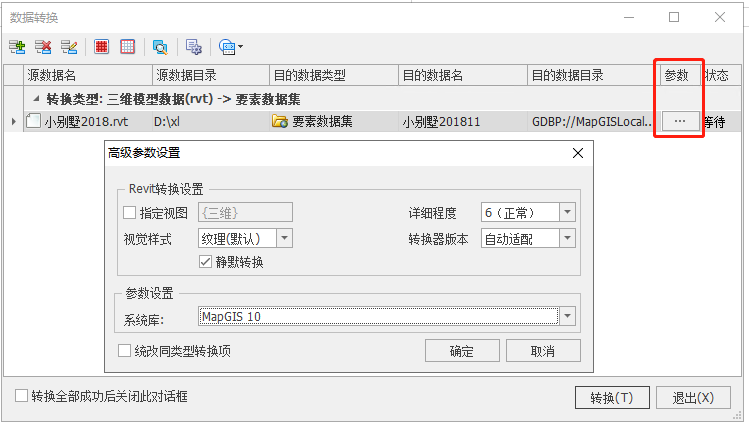Enable the 指定视图 checkbox
The height and width of the screenshot is (423, 749).
coord(129,212)
